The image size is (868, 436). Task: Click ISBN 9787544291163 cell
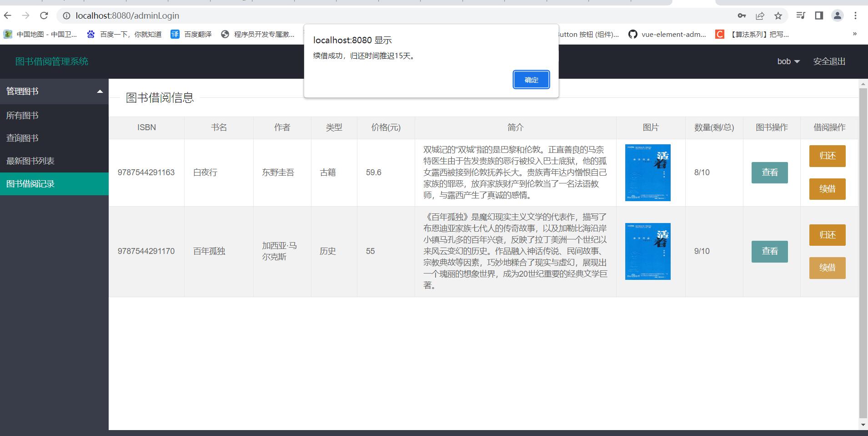click(x=146, y=172)
